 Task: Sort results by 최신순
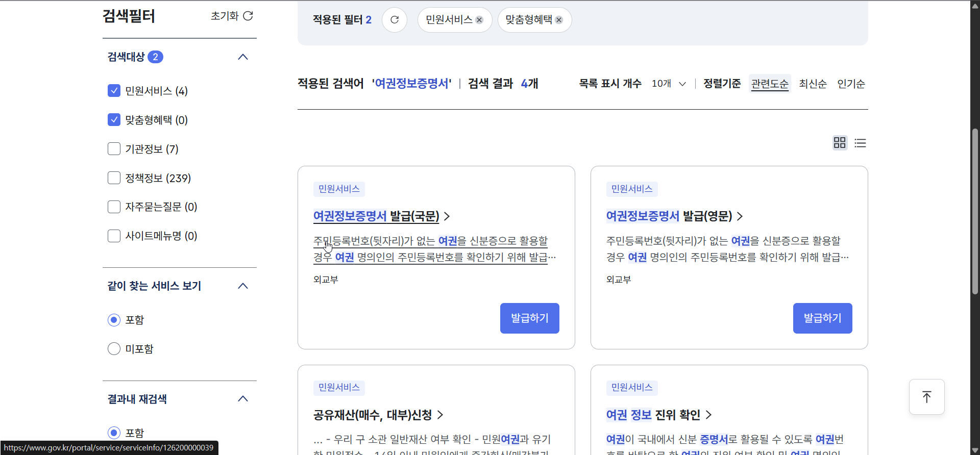pyautogui.click(x=813, y=84)
